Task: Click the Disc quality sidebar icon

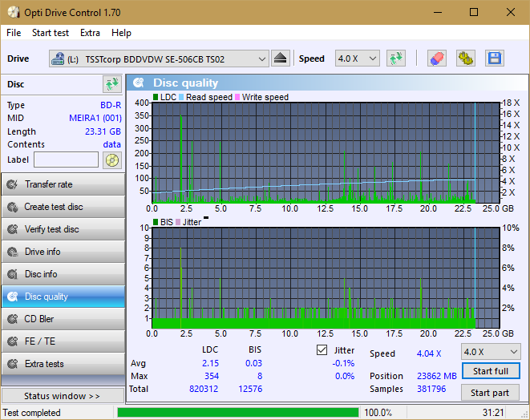Action: click(13, 297)
